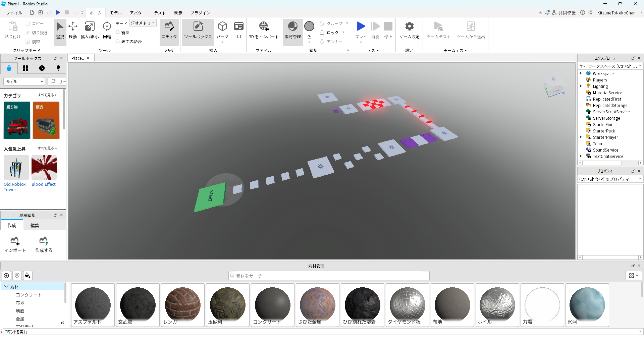Open the 共同作業 collaborate button
The image size is (644, 346).
(564, 13)
